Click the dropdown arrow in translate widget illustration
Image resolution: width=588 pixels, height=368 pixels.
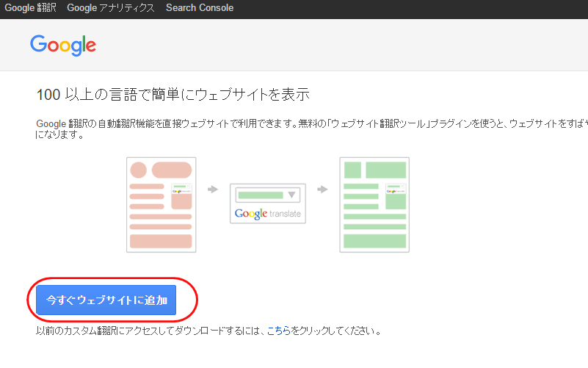[x=291, y=195]
